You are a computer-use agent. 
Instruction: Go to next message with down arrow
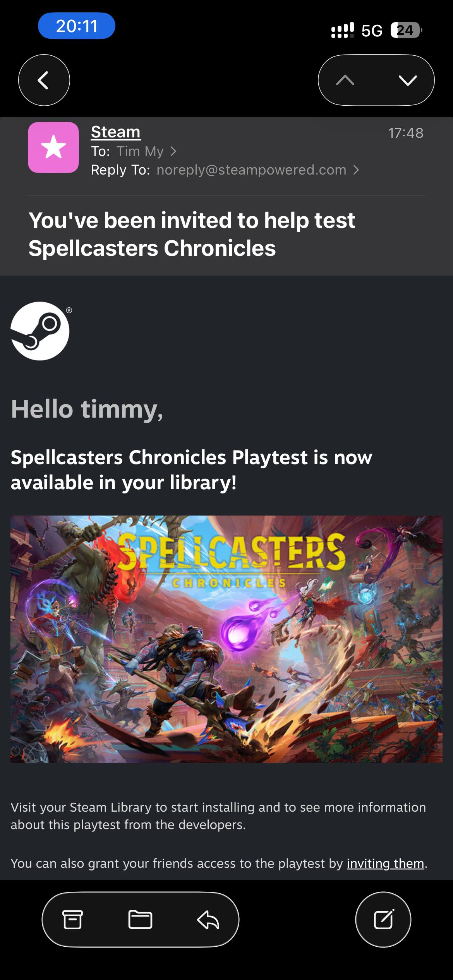coord(407,80)
